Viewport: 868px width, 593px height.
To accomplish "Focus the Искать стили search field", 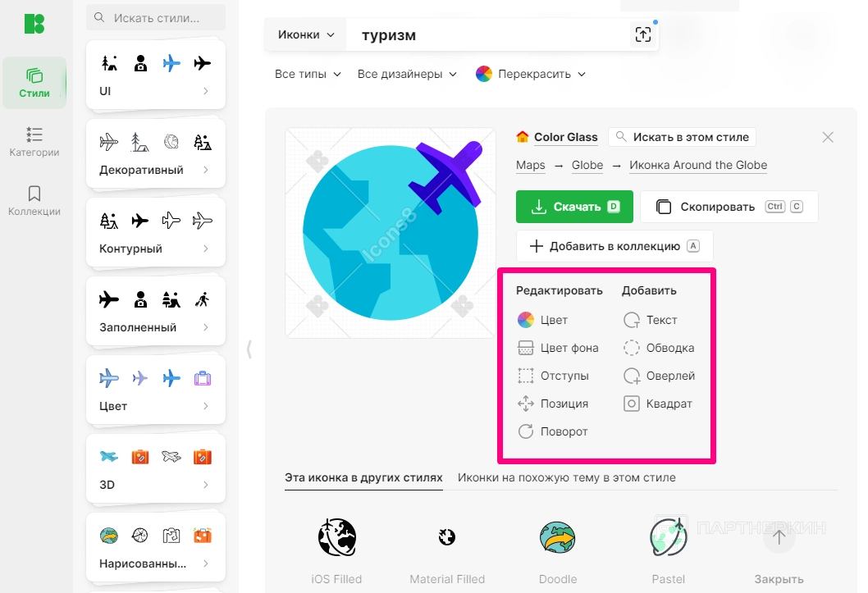I will point(156,18).
